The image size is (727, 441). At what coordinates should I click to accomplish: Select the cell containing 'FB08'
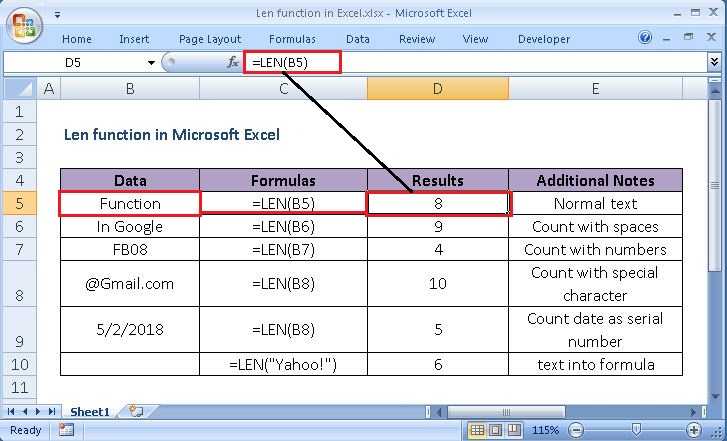[x=130, y=249]
